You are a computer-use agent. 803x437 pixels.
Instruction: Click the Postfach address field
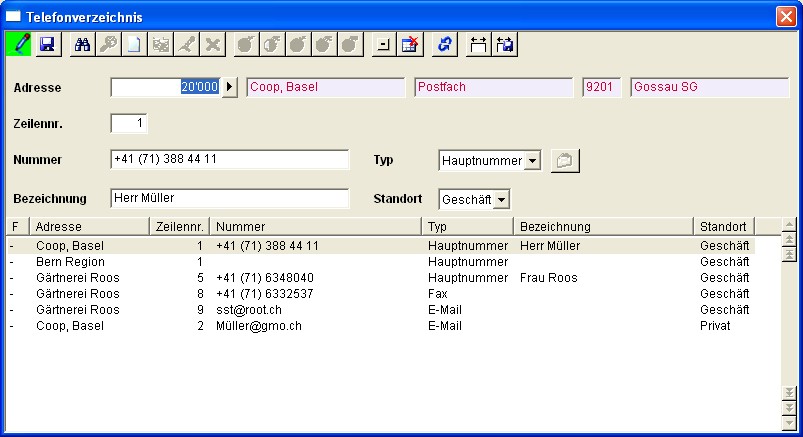pos(494,87)
